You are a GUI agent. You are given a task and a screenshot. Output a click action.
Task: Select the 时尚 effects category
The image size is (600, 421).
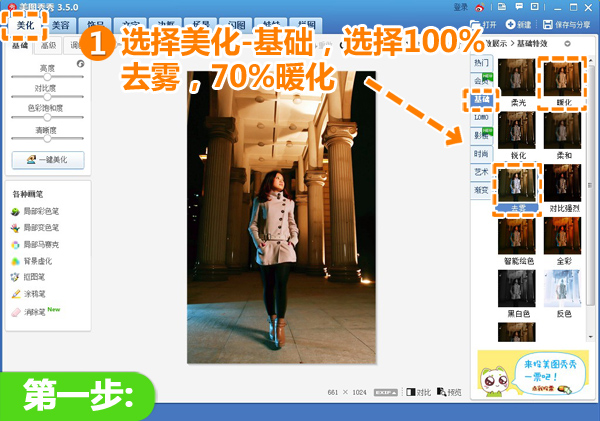click(481, 154)
